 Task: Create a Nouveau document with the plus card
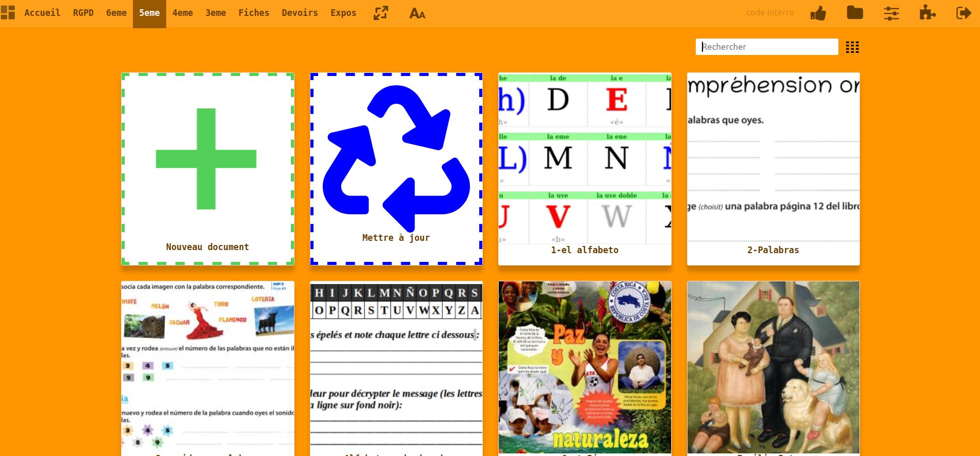point(208,169)
